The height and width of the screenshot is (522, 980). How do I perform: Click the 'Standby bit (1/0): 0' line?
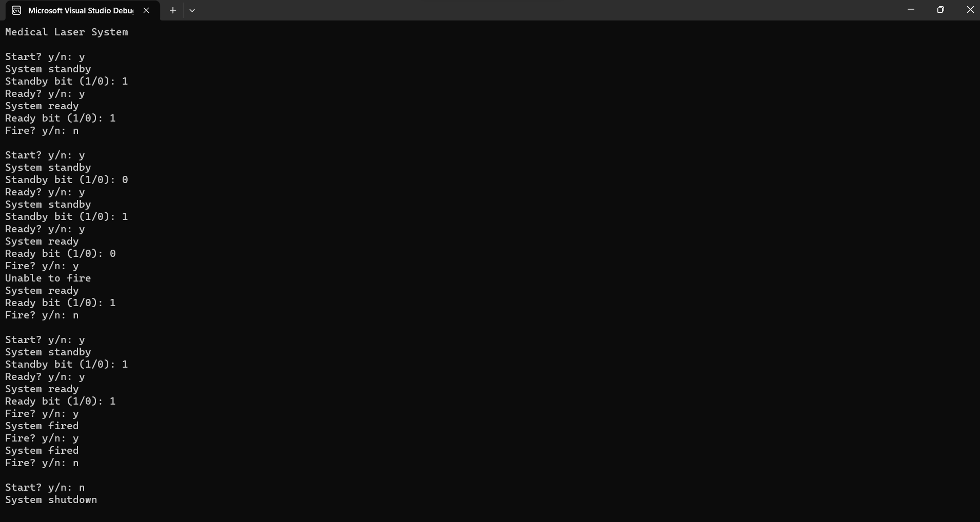click(x=67, y=180)
